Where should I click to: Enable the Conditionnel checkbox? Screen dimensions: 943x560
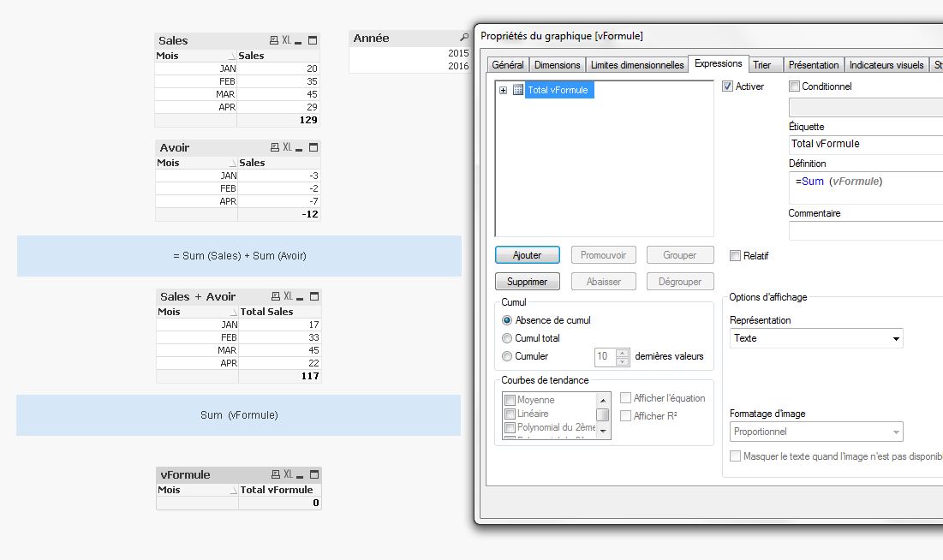[795, 86]
